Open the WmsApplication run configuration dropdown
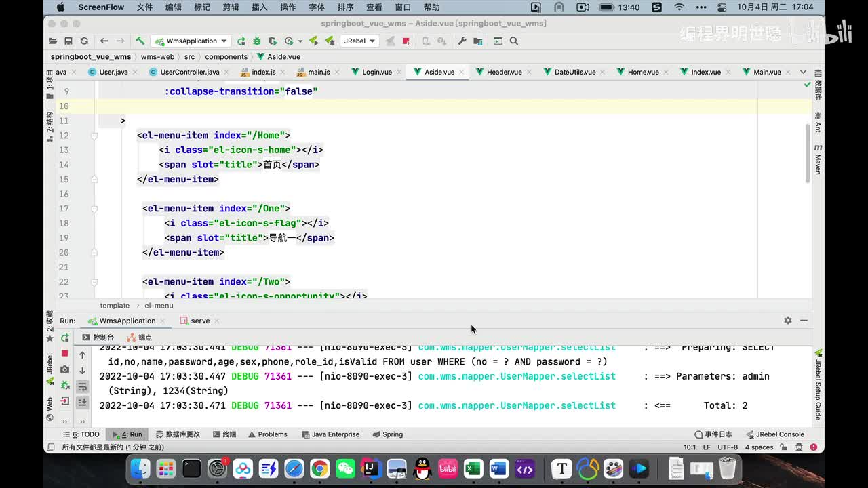 tap(192, 41)
